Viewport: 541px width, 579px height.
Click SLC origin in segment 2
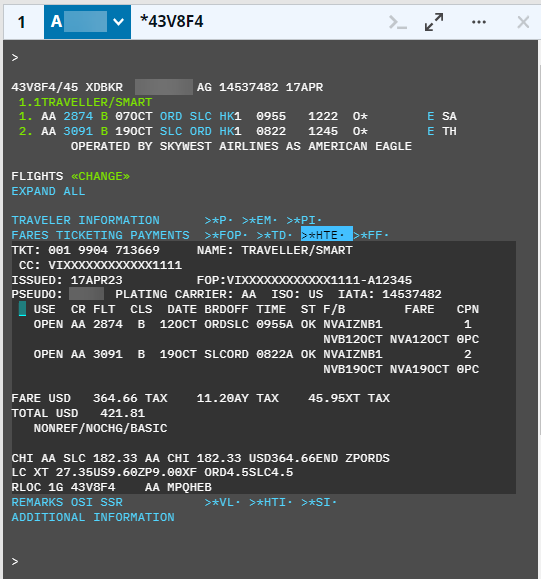[171, 131]
